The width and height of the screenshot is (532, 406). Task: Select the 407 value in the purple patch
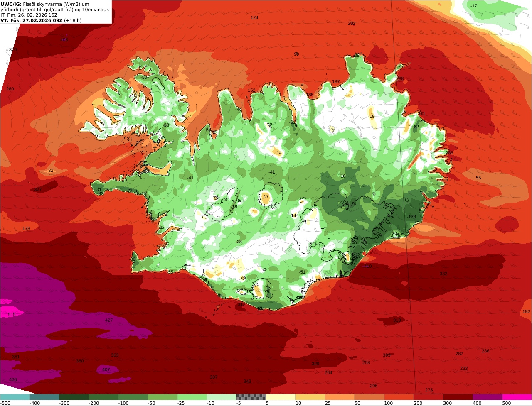click(x=106, y=369)
